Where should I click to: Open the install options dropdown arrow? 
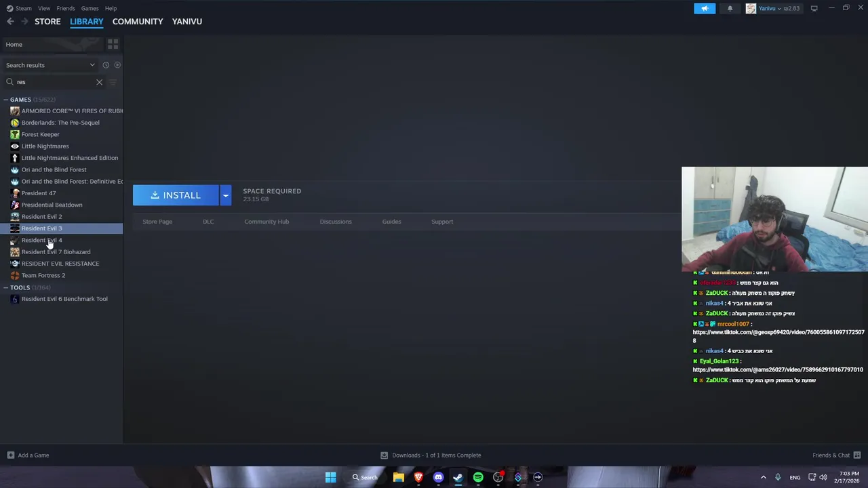[x=226, y=195]
